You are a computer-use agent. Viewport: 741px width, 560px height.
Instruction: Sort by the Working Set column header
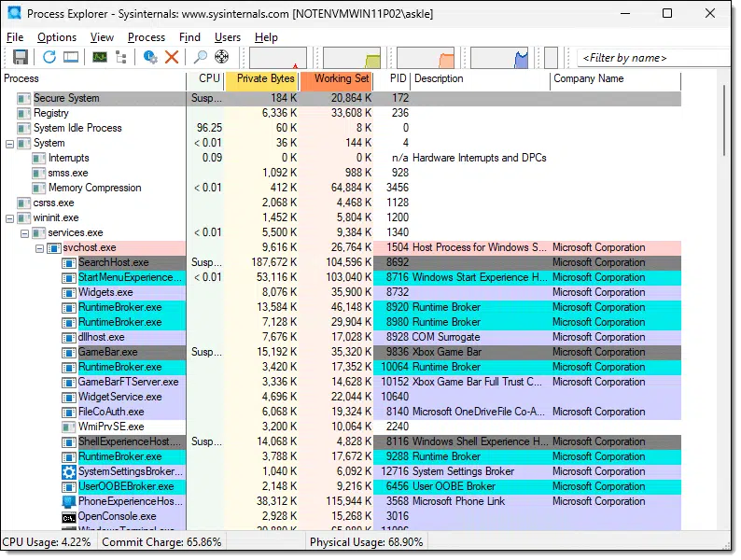(337, 79)
